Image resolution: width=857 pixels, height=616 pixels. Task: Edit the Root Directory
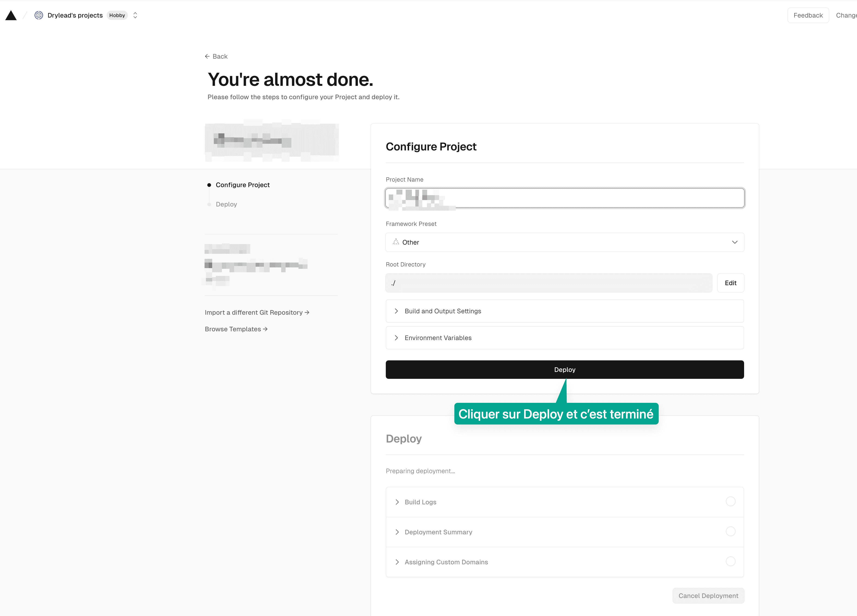pyautogui.click(x=730, y=283)
